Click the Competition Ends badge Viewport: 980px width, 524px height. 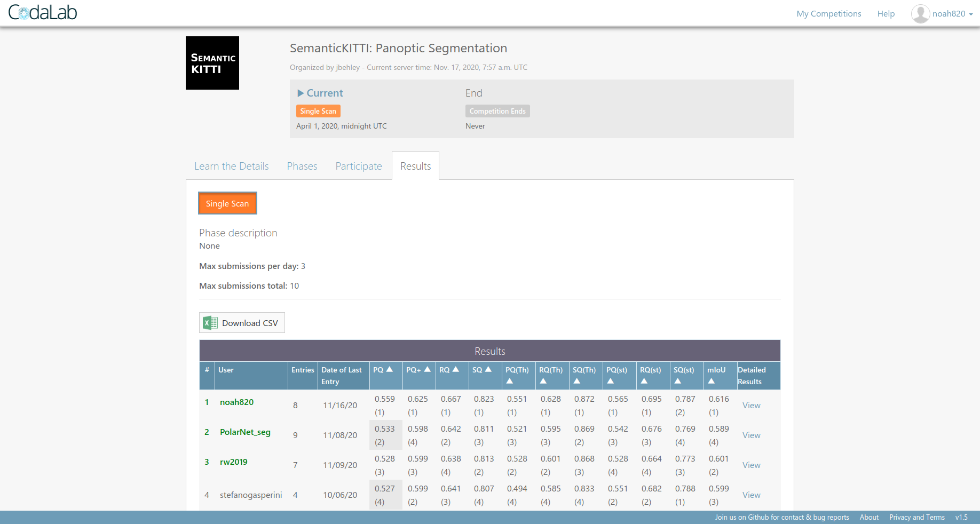pyautogui.click(x=497, y=111)
